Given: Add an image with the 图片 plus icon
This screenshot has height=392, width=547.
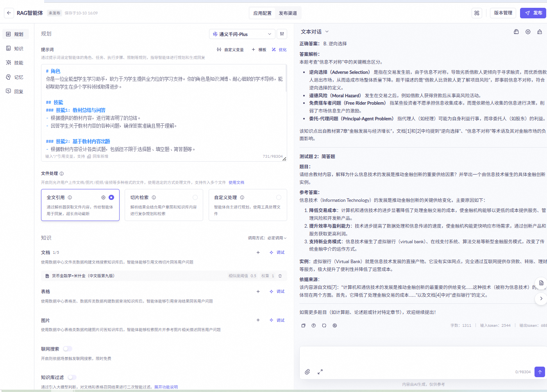Looking at the screenshot, I should pos(258,320).
